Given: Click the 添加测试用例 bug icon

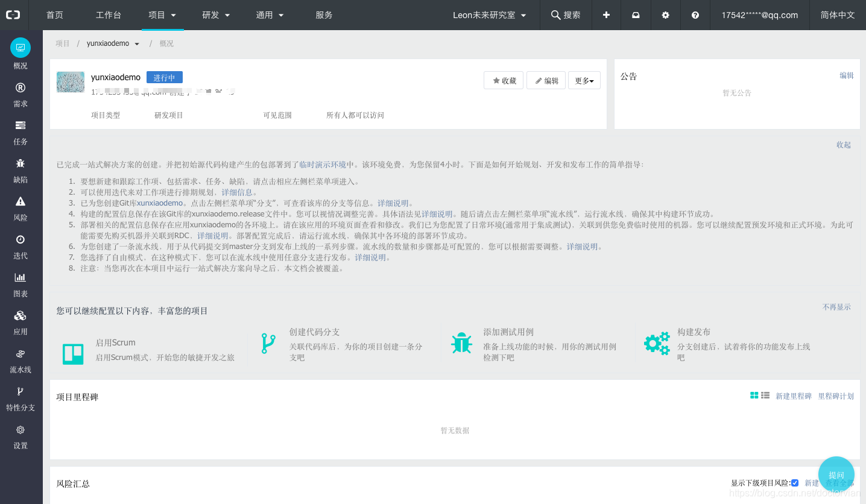Looking at the screenshot, I should (x=461, y=343).
